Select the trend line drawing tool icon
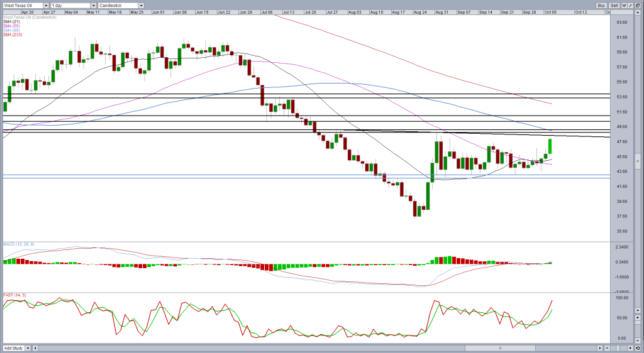The image size is (644, 353). click(x=630, y=5)
